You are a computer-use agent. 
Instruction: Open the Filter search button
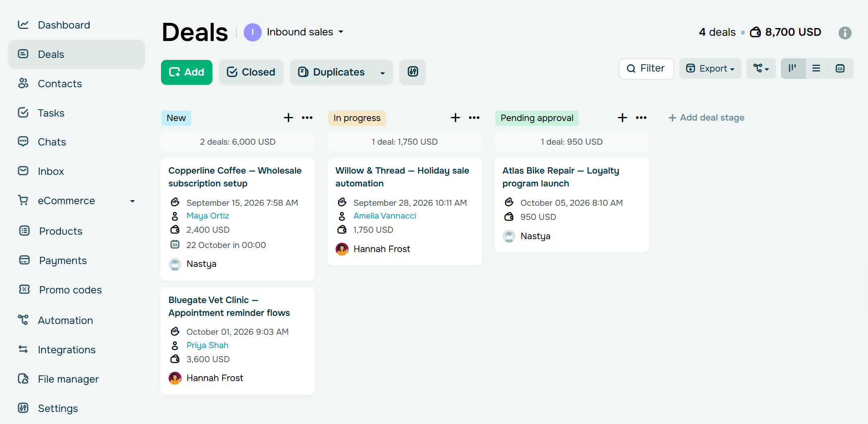(x=646, y=69)
